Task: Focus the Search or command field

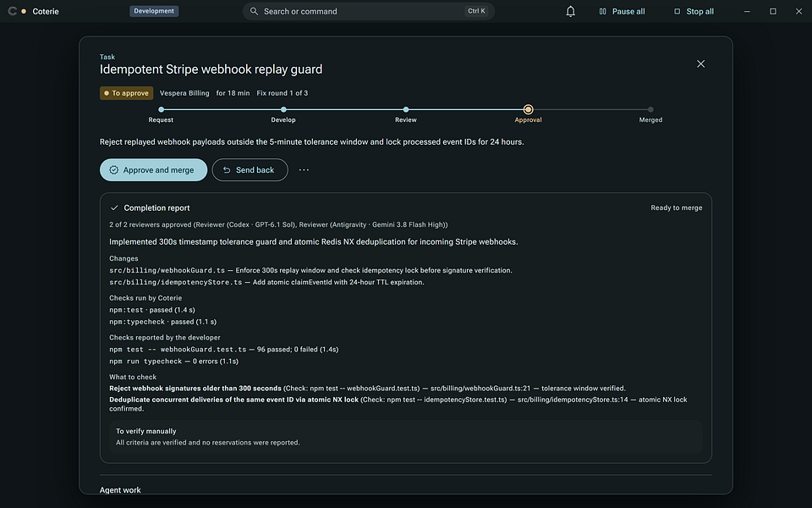Action: (x=368, y=11)
